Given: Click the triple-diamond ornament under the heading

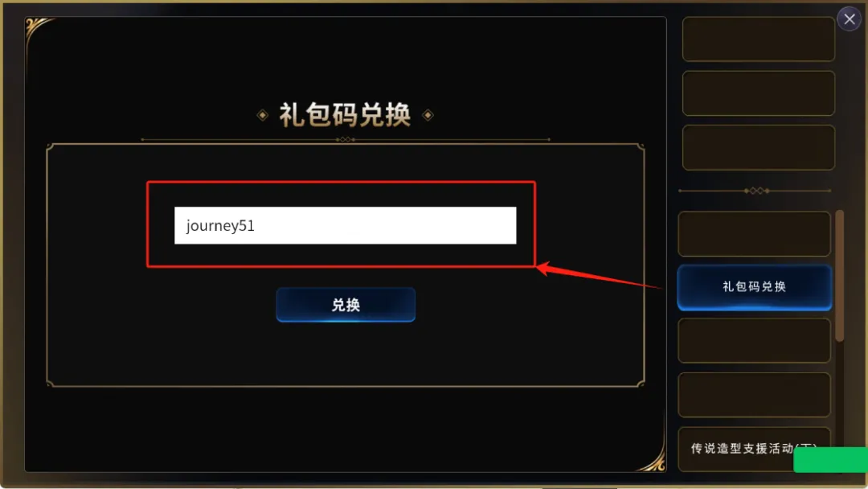Looking at the screenshot, I should (346, 140).
